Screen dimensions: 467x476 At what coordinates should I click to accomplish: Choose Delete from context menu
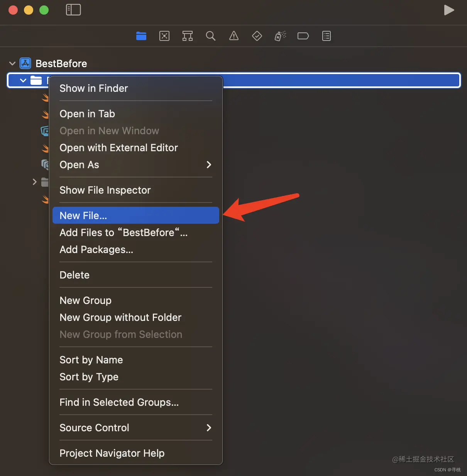[x=136, y=275]
